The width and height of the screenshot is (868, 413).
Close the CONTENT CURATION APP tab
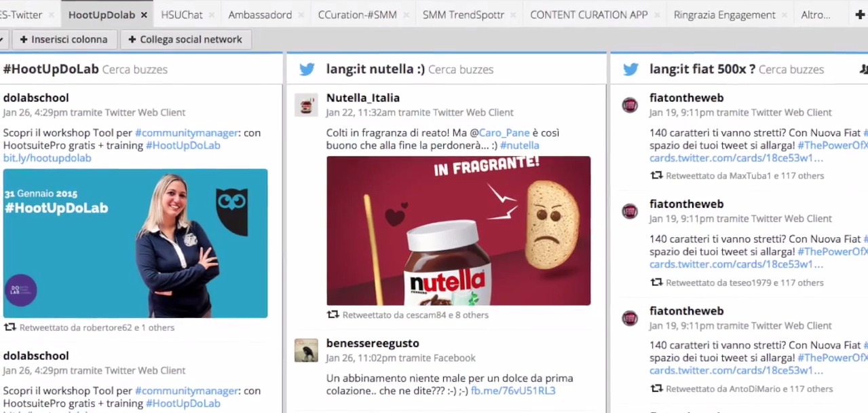656,15
